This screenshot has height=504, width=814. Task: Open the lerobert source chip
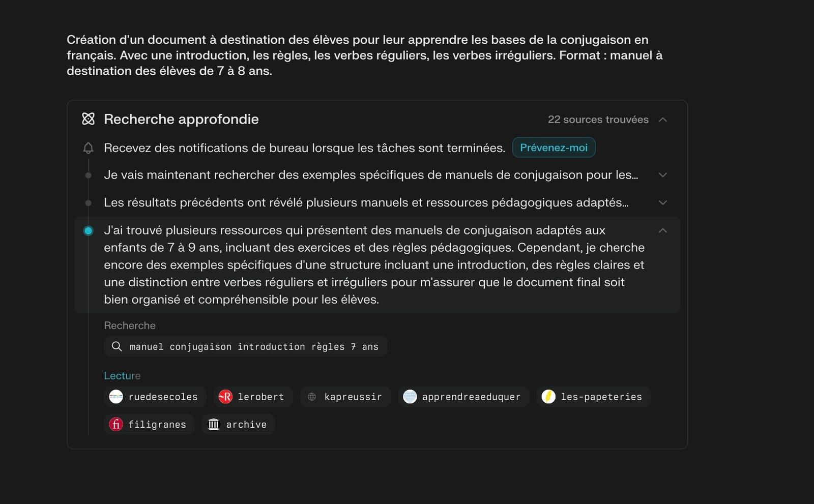pos(253,397)
